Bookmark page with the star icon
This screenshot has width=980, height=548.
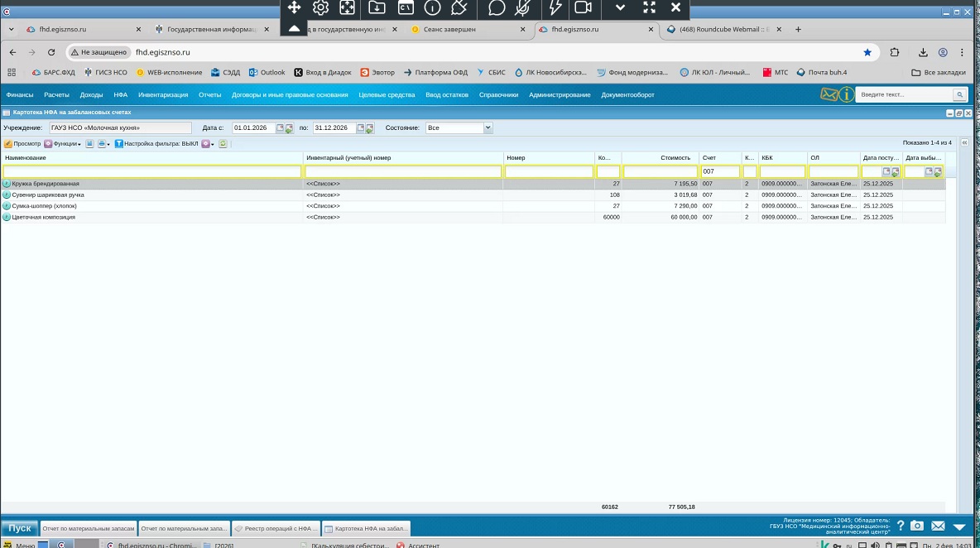[867, 52]
